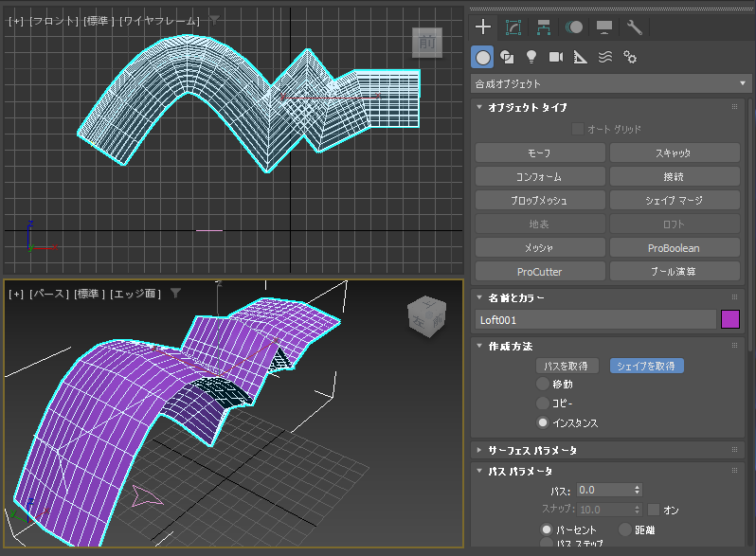The image size is (756, 556).
Task: Click the perspective viewport [+] menu
Action: 16,294
